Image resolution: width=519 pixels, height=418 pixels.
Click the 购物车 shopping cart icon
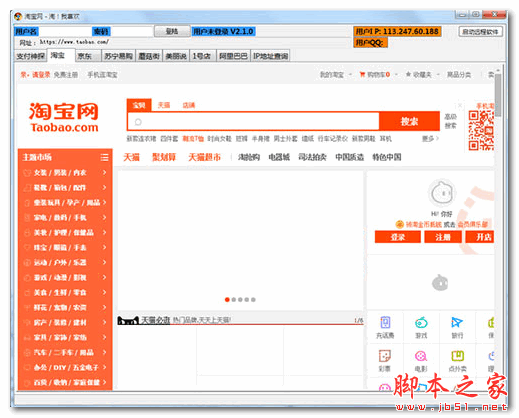(362, 74)
